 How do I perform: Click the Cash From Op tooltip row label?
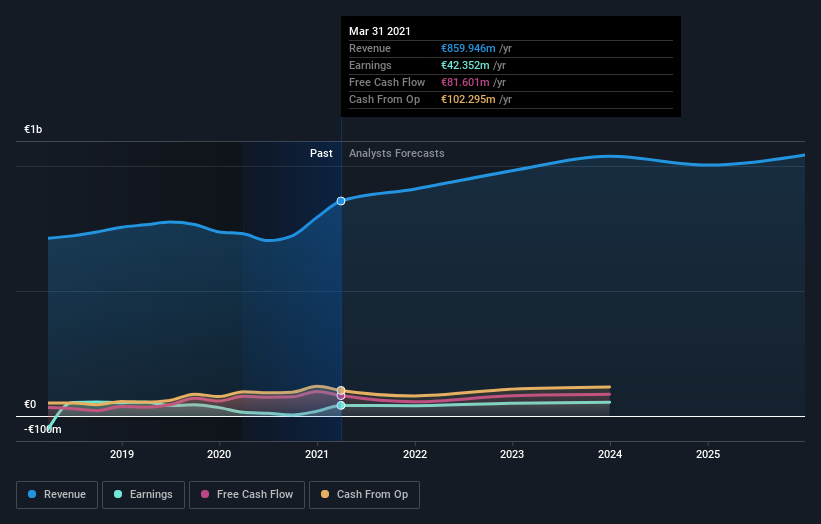click(384, 99)
